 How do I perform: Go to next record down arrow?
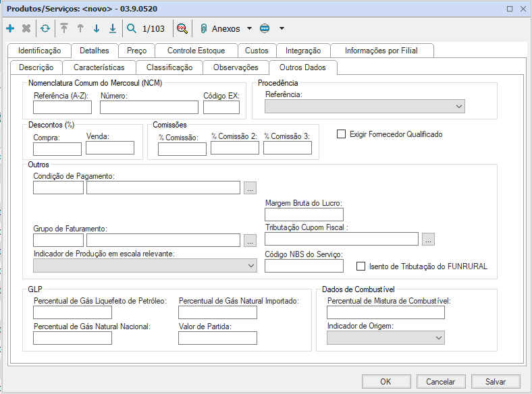[x=97, y=29]
